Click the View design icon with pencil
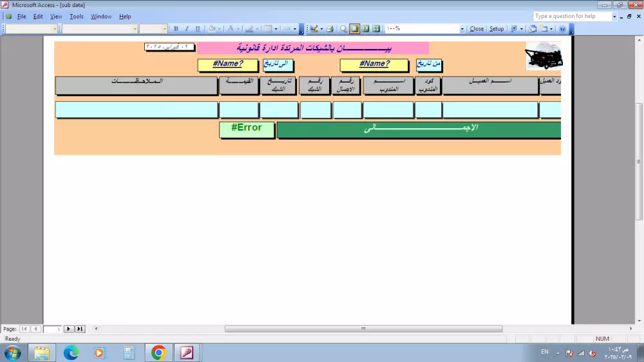 pos(314,29)
